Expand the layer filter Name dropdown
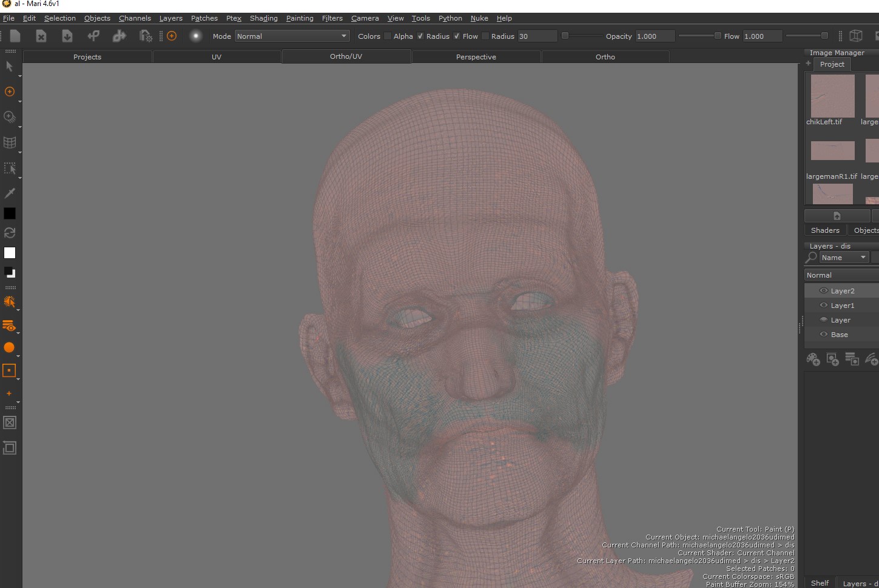Image resolution: width=879 pixels, height=588 pixels. (844, 258)
